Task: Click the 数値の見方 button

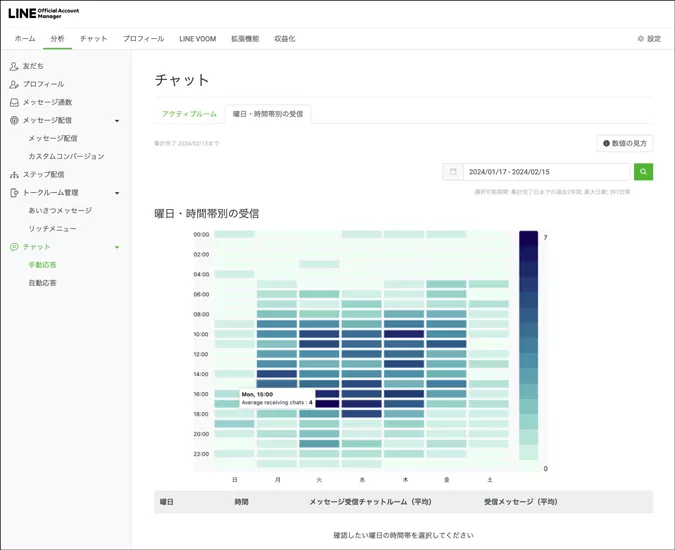Action: coord(625,143)
